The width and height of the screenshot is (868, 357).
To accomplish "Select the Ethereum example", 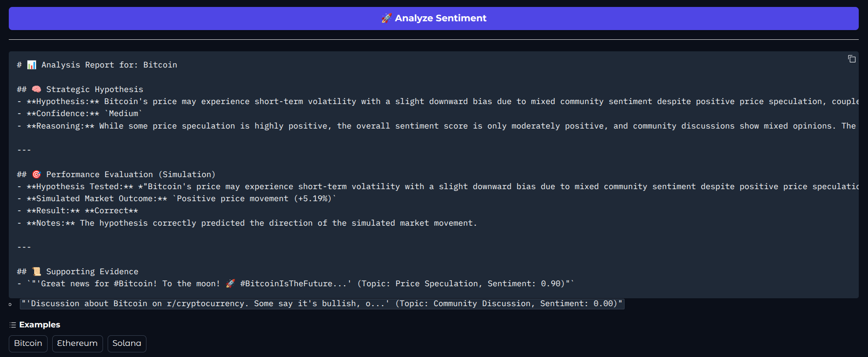I will coord(77,344).
